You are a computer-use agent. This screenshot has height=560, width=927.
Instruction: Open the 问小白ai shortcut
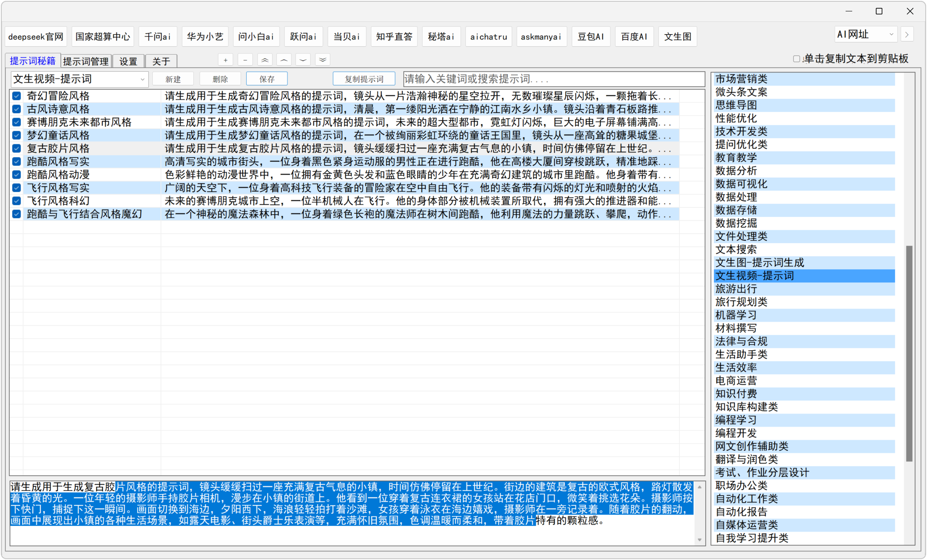tap(256, 37)
